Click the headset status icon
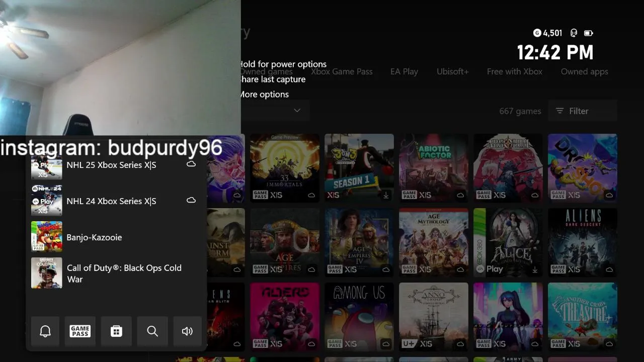 click(574, 33)
